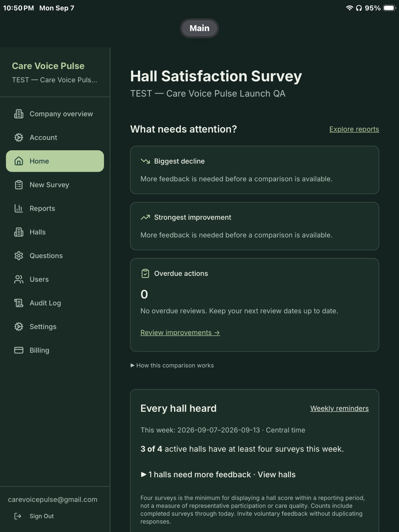Click the Company overview building icon
Image resolution: width=399 pixels, height=532 pixels.
[x=19, y=114]
